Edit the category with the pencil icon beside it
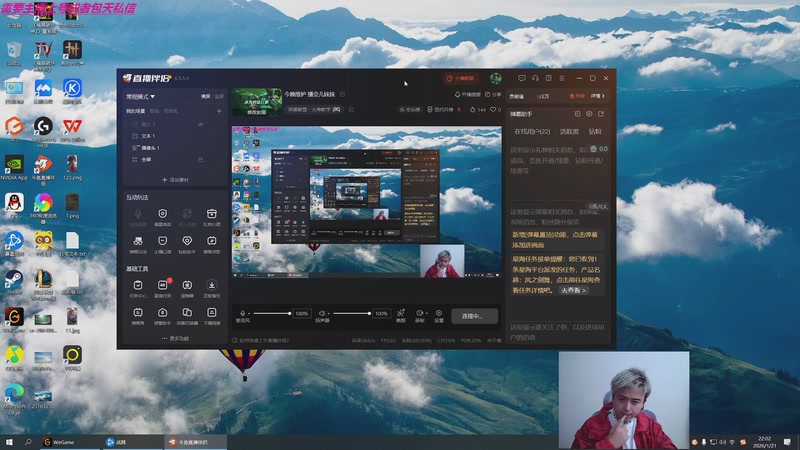Image resolution: width=800 pixels, height=450 pixels. (351, 110)
